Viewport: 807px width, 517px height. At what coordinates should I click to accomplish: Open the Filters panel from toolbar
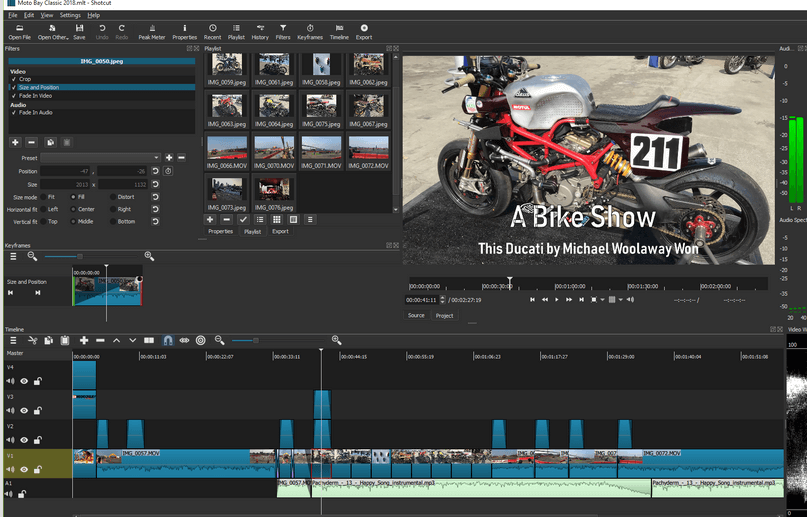pyautogui.click(x=283, y=32)
